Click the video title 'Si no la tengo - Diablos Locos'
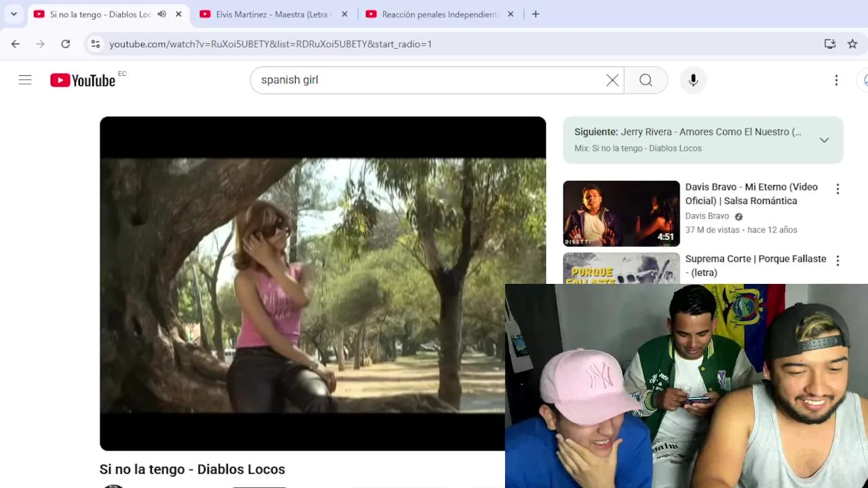This screenshot has width=868, height=488. [192, 469]
